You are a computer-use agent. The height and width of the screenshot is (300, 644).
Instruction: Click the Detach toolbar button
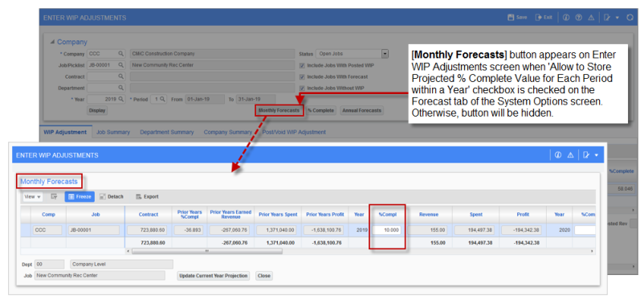pos(112,197)
